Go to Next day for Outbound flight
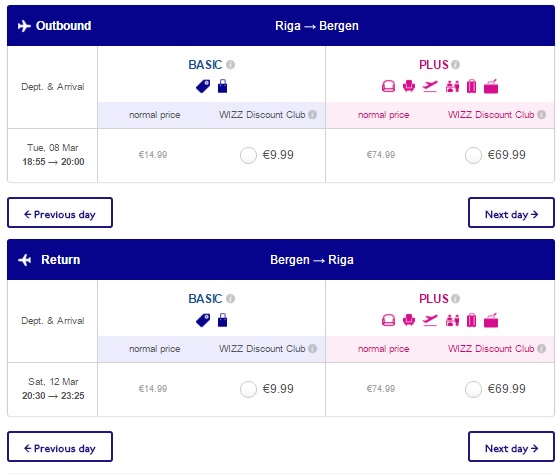 [x=511, y=213]
